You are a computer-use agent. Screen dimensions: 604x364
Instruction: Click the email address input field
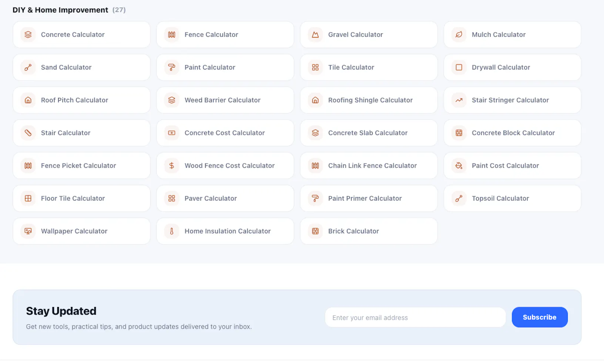[415, 317]
